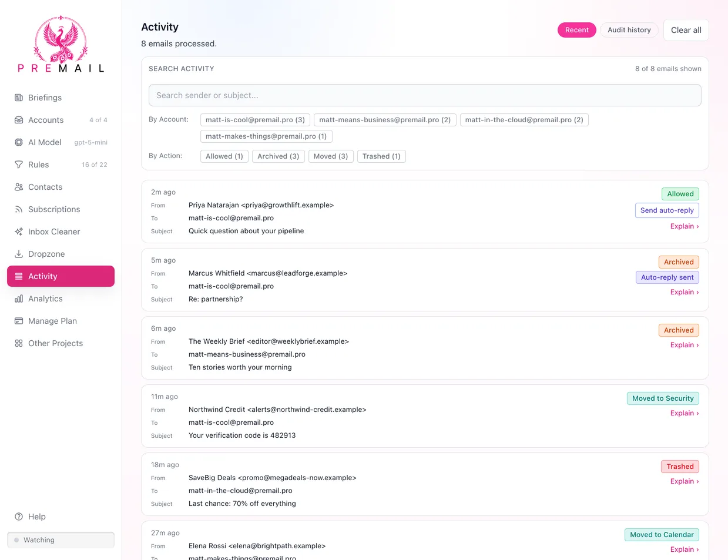Click the Moved to Calendar badge
The width and height of the screenshot is (728, 560).
[x=662, y=535]
